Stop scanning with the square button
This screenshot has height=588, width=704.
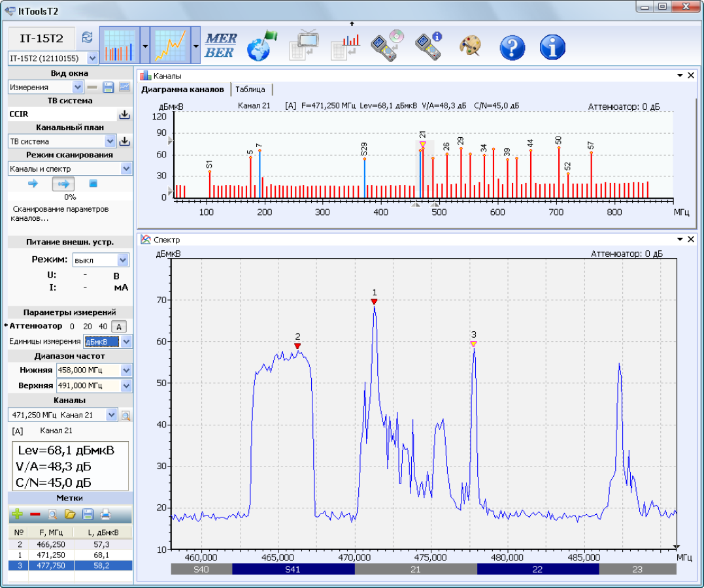[x=93, y=183]
